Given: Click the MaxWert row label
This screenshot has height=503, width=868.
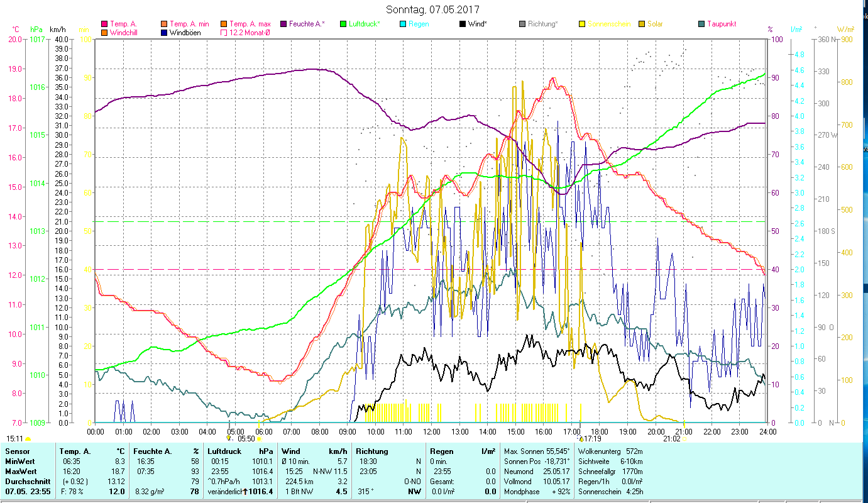Looking at the screenshot, I should tap(21, 472).
